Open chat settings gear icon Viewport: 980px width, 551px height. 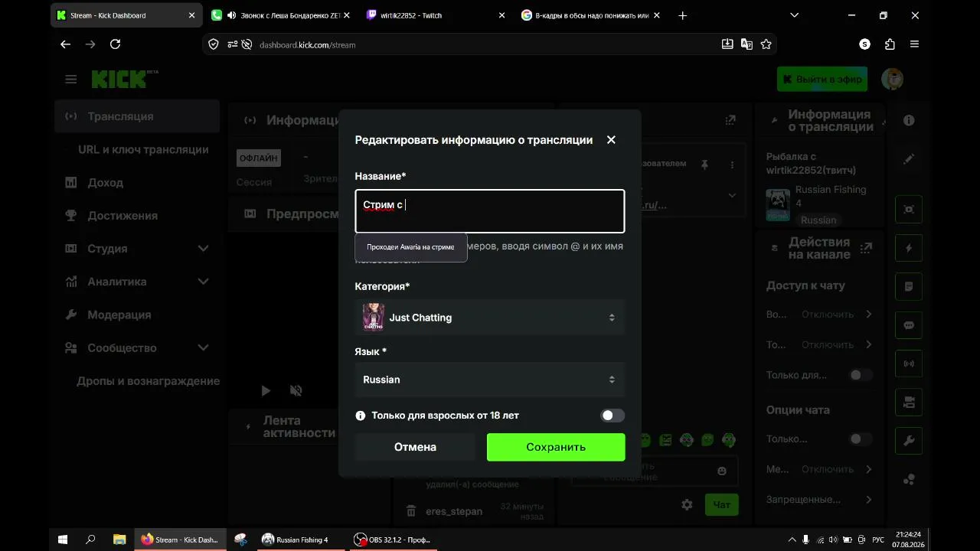coord(687,505)
